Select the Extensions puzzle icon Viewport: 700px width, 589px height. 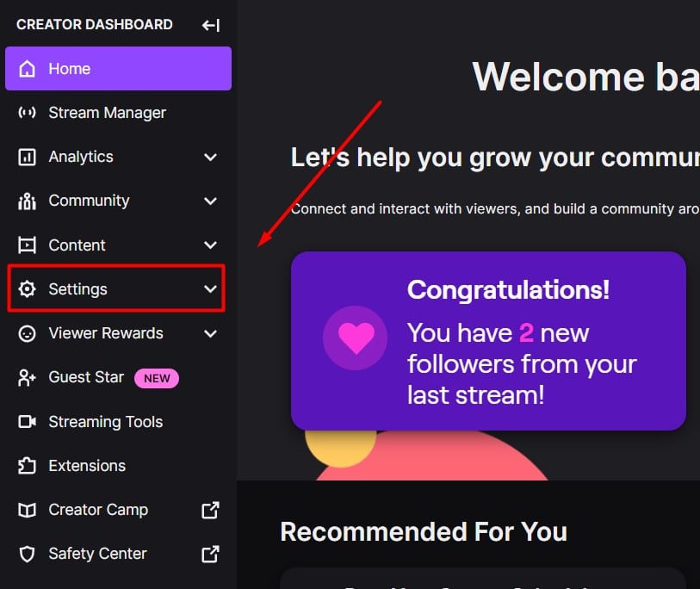(27, 465)
